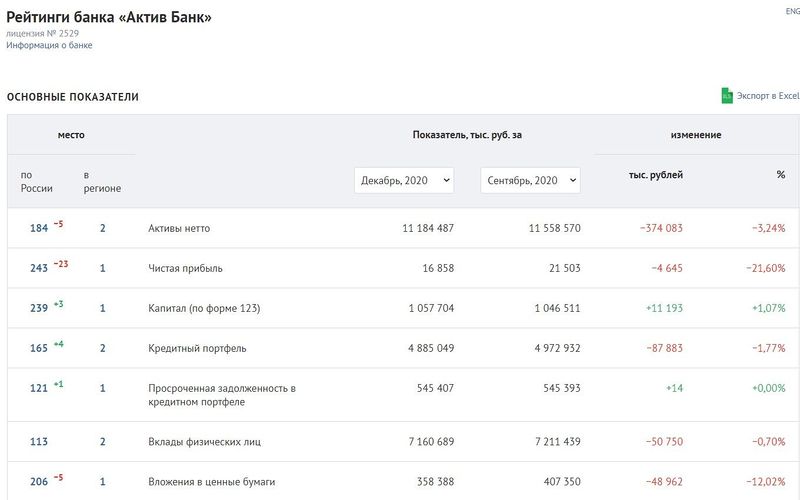The width and height of the screenshot is (800, 500).
Task: Select Вложения в ценные бумаги label
Action: point(211,481)
